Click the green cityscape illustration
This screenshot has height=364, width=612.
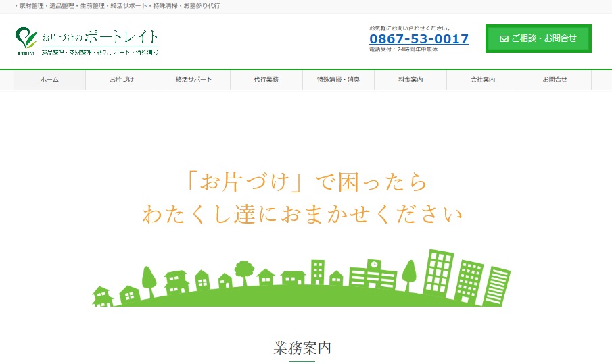[x=302, y=280]
